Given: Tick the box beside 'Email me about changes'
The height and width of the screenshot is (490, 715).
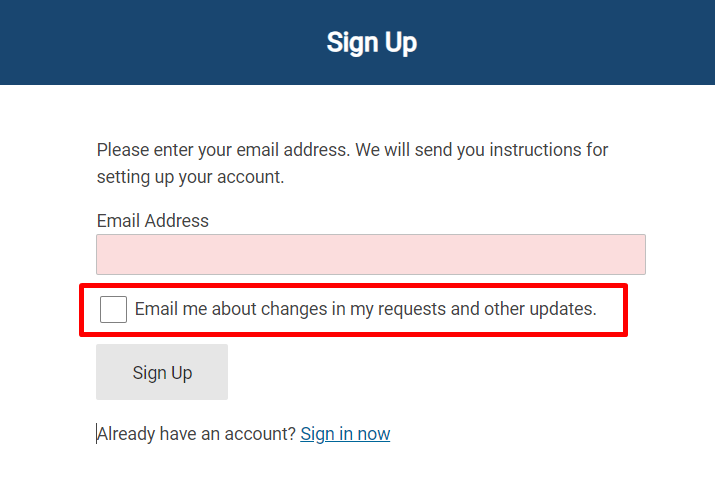Looking at the screenshot, I should (x=114, y=310).
